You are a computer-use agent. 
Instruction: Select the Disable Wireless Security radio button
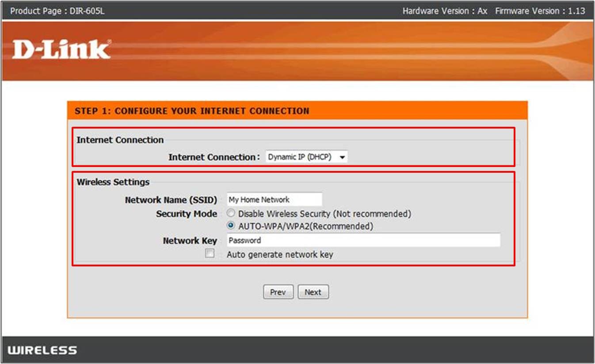(x=231, y=213)
